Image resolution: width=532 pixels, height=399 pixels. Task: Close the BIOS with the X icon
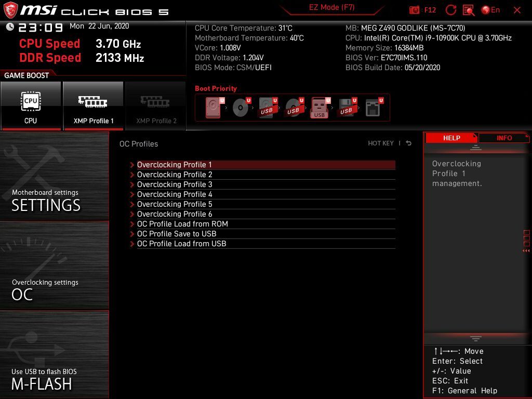click(517, 10)
